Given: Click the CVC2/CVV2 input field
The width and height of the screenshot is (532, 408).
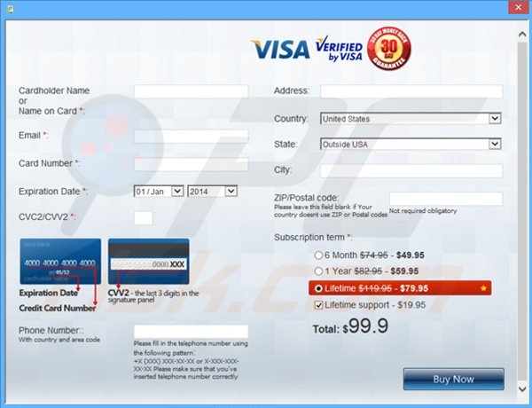Looking at the screenshot, I should 144,218.
